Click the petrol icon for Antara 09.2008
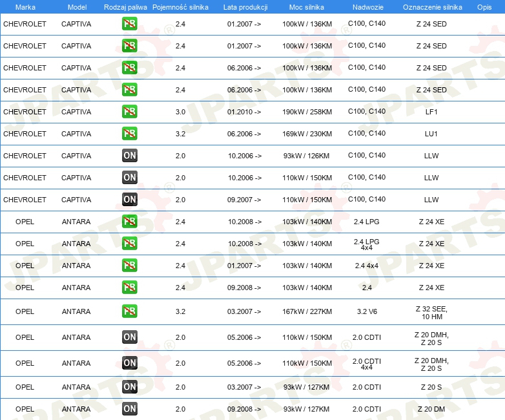505x420 pixels. [x=130, y=288]
